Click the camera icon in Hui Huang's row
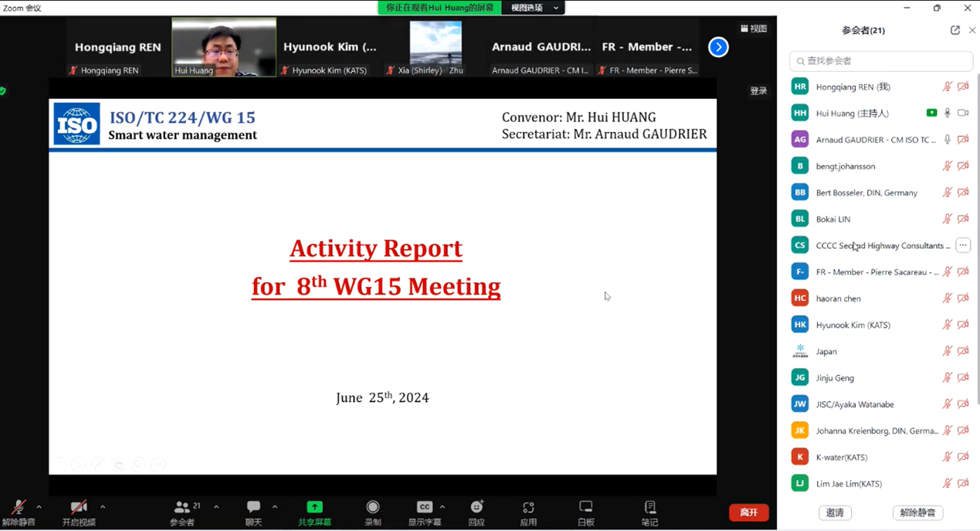Viewport: 980px width, 531px height. click(x=963, y=113)
